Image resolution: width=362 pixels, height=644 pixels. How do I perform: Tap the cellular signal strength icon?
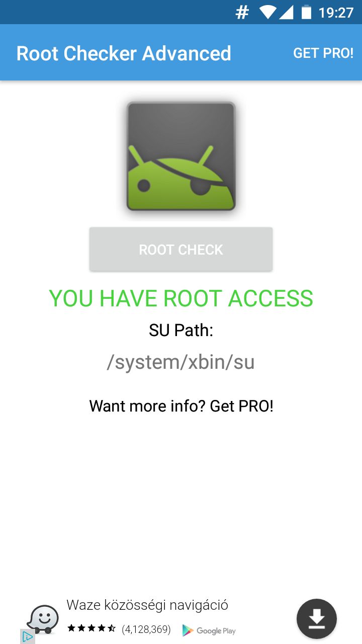(x=286, y=12)
